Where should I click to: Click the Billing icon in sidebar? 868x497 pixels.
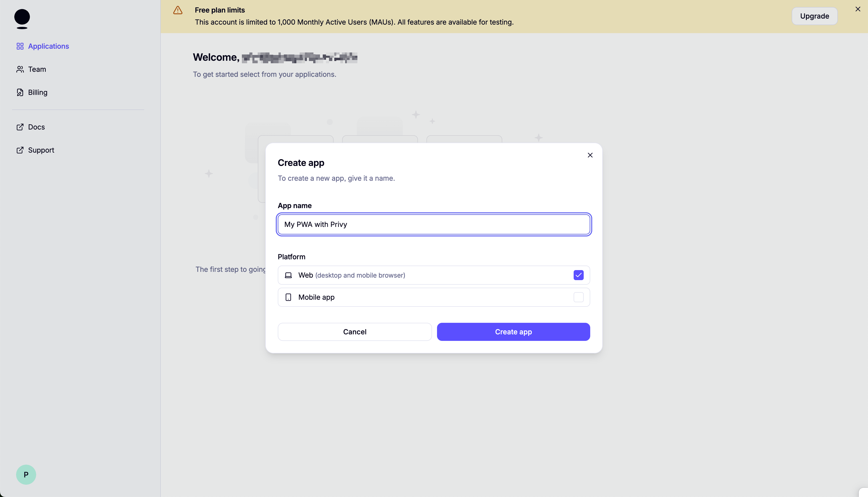20,92
